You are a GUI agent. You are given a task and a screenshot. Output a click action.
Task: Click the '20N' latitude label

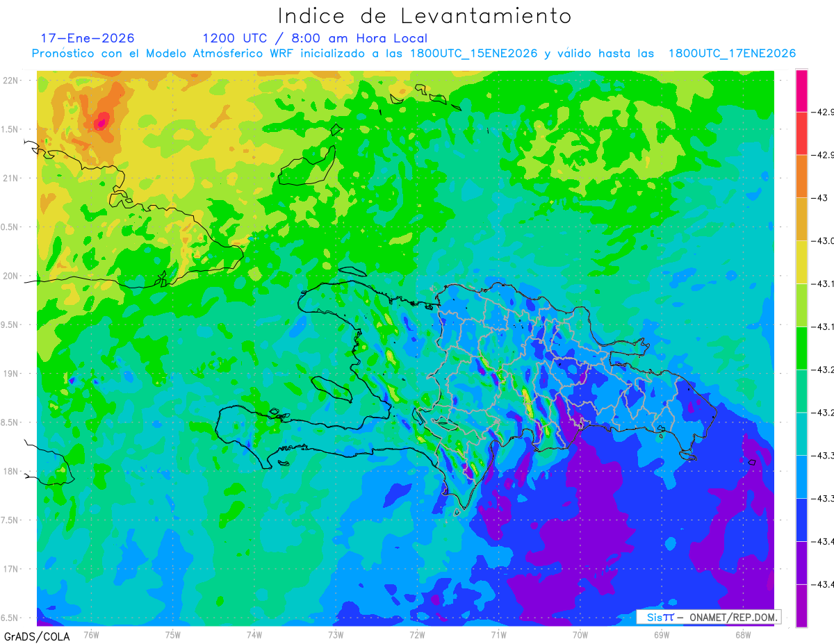pyautogui.click(x=10, y=276)
